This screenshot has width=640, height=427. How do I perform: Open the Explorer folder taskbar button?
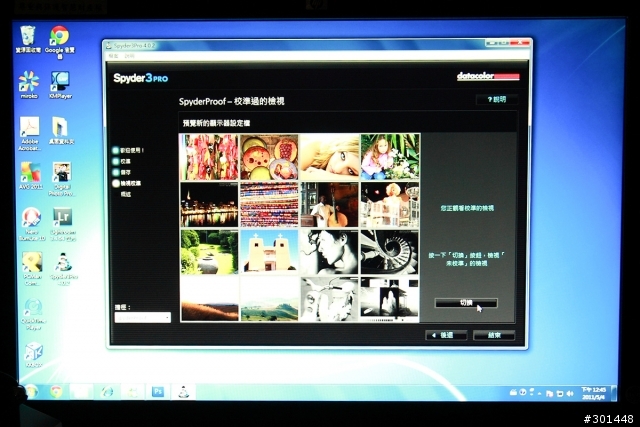(82, 392)
